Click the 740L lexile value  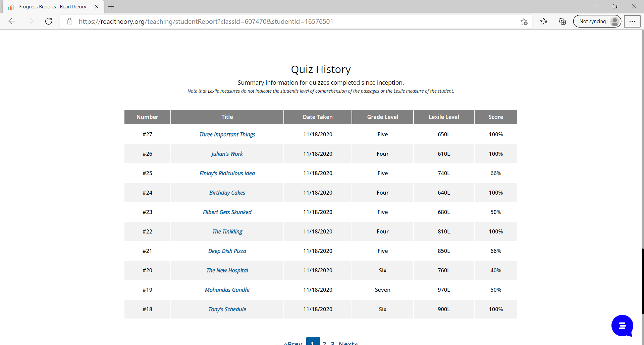(444, 173)
